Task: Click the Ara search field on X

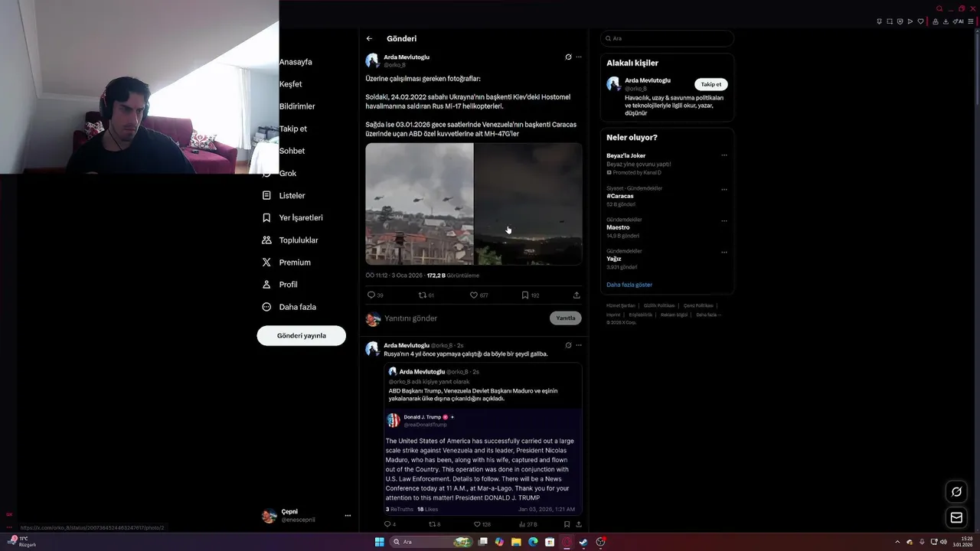Action: point(667,38)
